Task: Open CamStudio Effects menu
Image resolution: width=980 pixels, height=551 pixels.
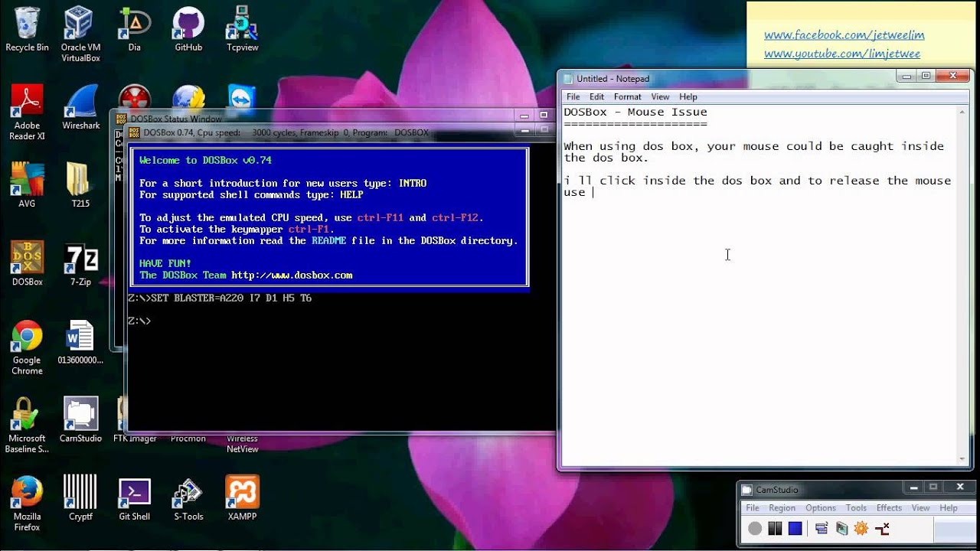Action: pyautogui.click(x=889, y=507)
